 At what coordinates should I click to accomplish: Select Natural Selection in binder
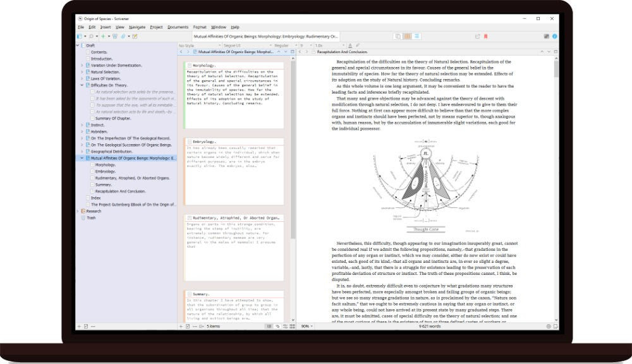coord(105,72)
